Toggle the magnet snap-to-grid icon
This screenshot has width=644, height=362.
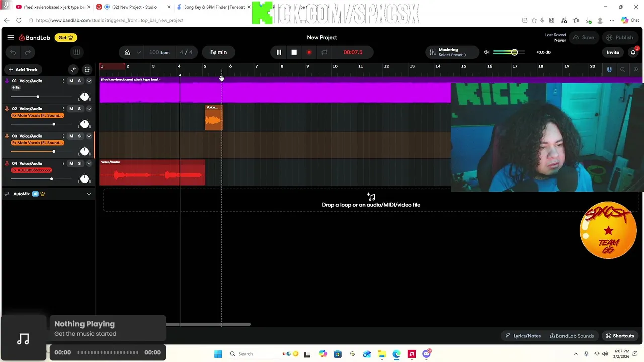609,70
